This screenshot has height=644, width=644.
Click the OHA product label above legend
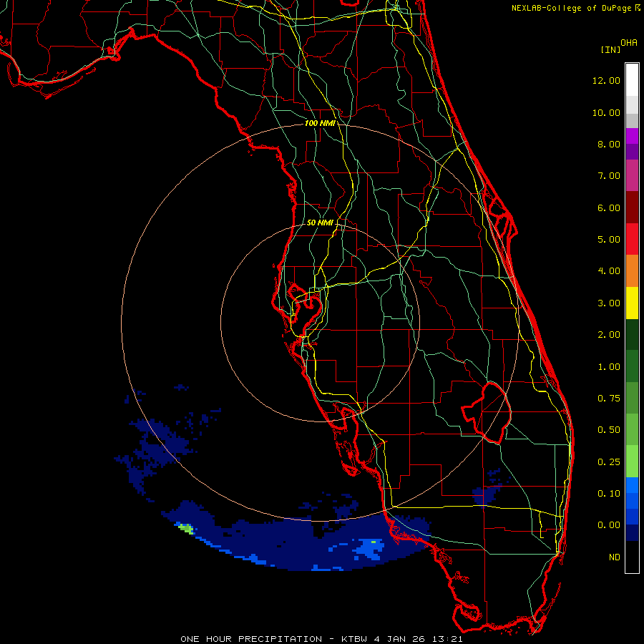[x=629, y=43]
